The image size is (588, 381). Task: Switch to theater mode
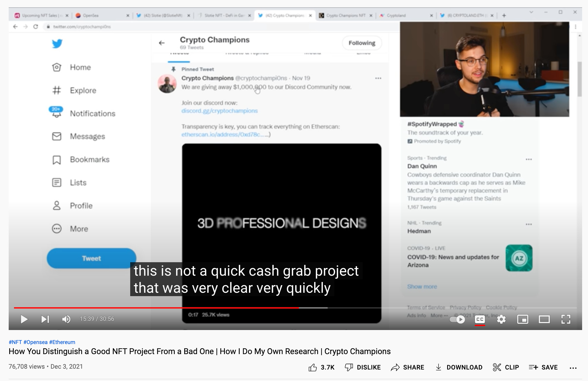(544, 319)
